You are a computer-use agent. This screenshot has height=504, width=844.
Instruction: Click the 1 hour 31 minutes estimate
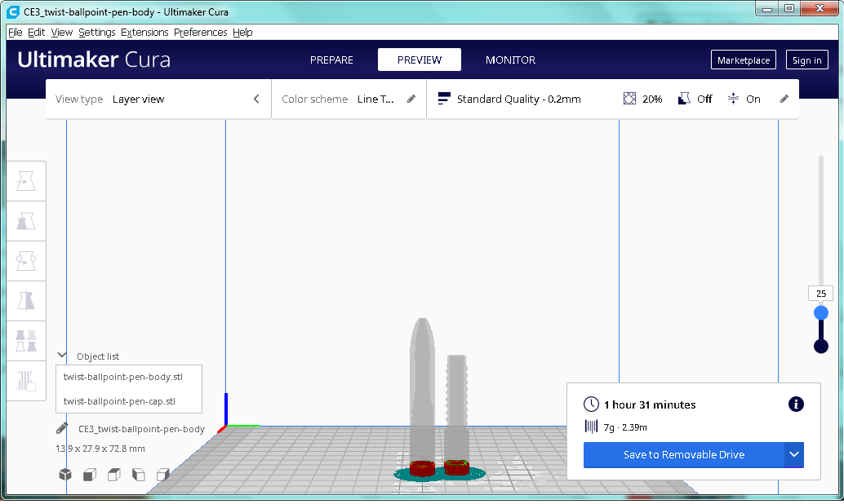[x=650, y=405]
